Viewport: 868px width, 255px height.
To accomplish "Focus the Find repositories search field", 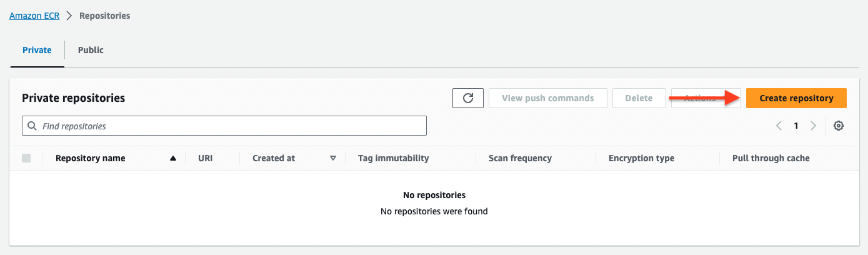I will tap(224, 126).
